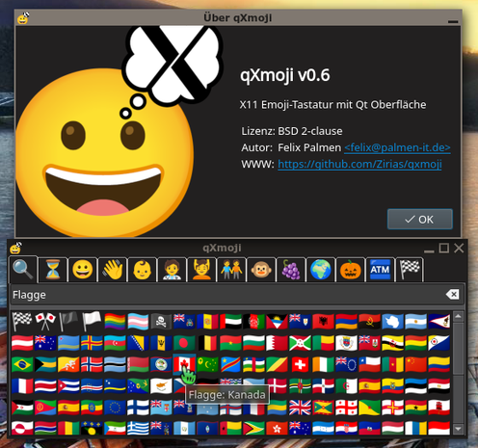Pick the black waving flag emoji
The image size is (478, 448).
pyautogui.click(x=68, y=321)
